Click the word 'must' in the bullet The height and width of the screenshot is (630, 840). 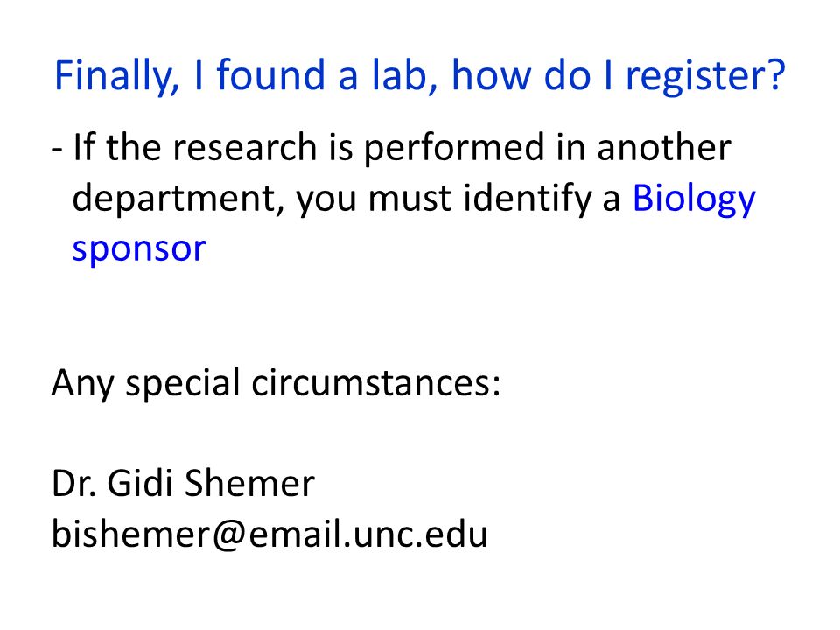[x=409, y=199]
